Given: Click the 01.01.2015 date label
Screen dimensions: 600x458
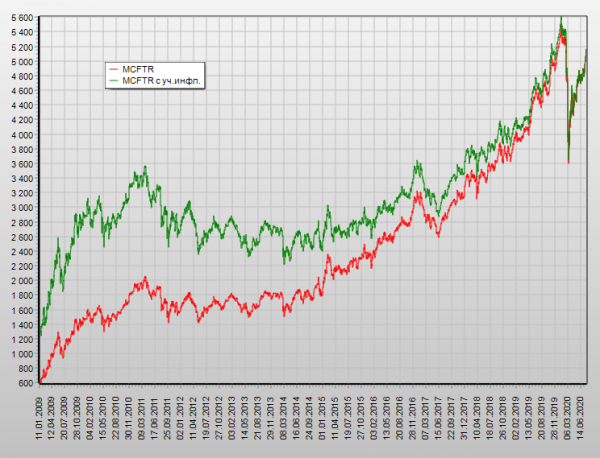Looking at the screenshot, I should tap(322, 420).
